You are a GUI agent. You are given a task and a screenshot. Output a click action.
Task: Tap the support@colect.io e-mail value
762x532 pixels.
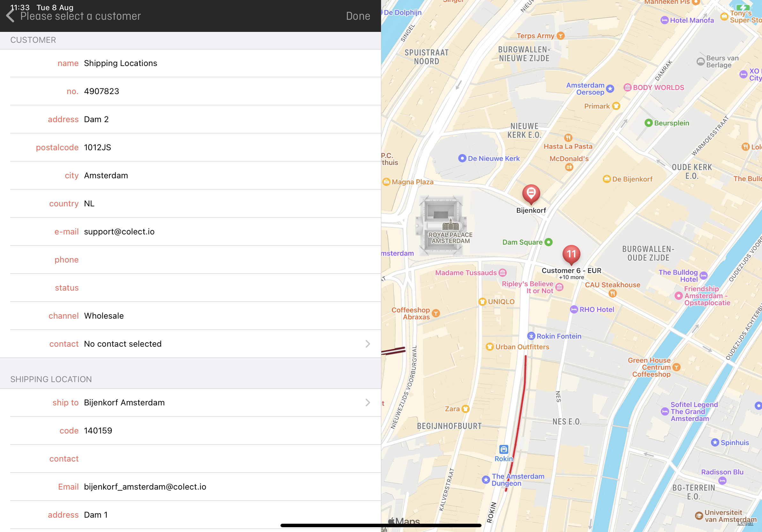pos(119,232)
